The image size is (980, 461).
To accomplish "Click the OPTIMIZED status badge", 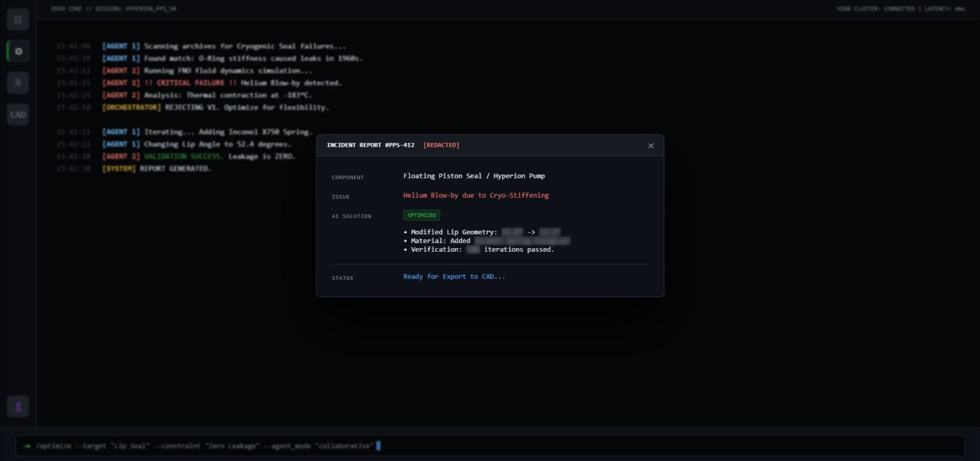I will coord(422,216).
